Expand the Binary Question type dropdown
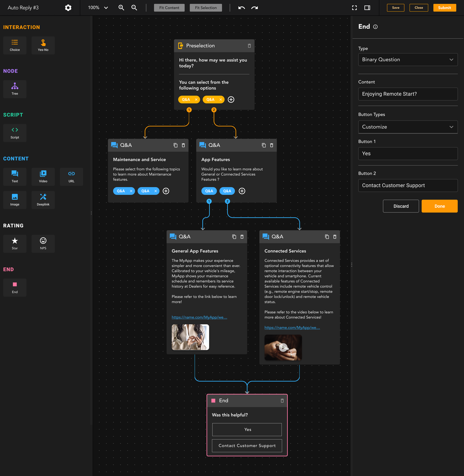 (x=408, y=59)
